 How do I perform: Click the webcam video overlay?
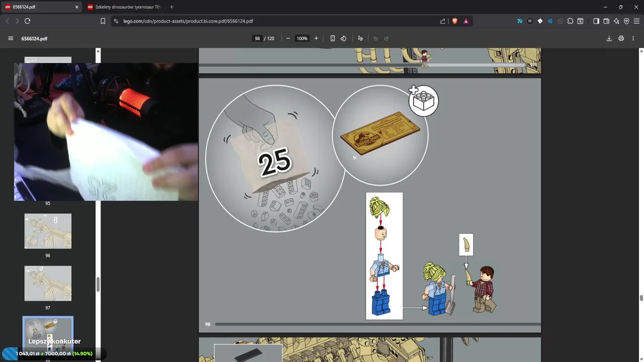pos(106,132)
